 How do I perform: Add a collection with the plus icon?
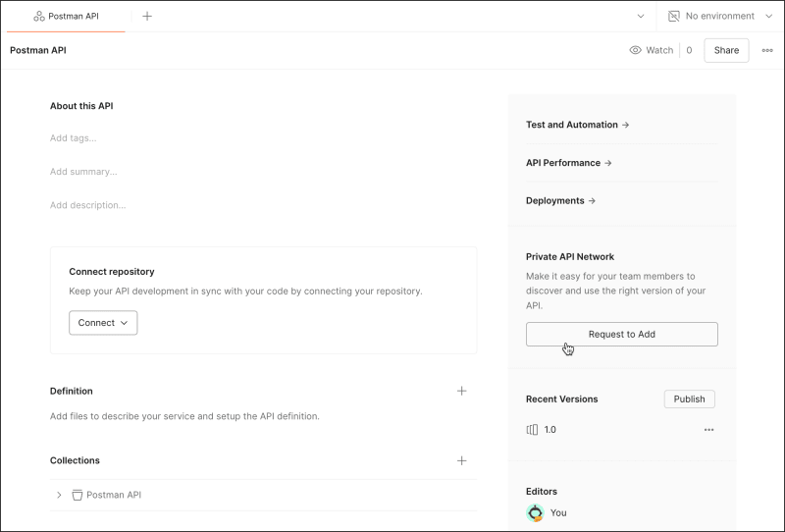click(x=461, y=460)
